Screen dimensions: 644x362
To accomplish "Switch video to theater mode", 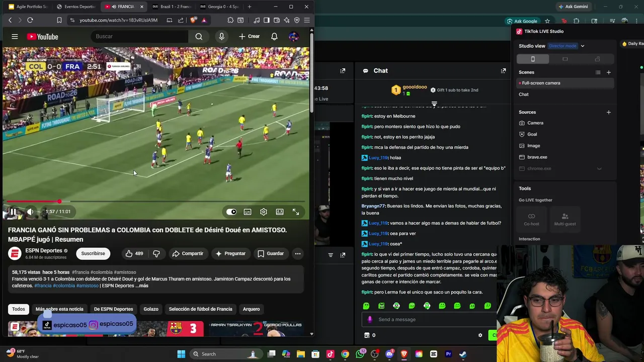I will coord(280,212).
